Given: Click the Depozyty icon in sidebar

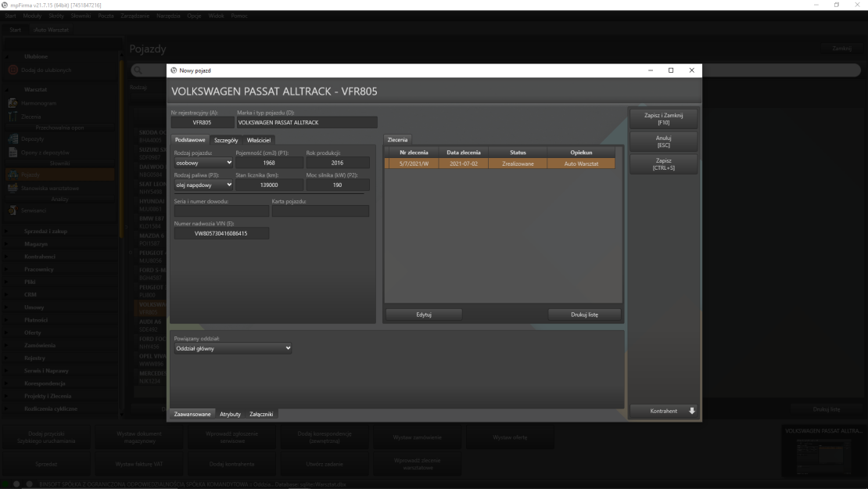Looking at the screenshot, I should (x=13, y=138).
